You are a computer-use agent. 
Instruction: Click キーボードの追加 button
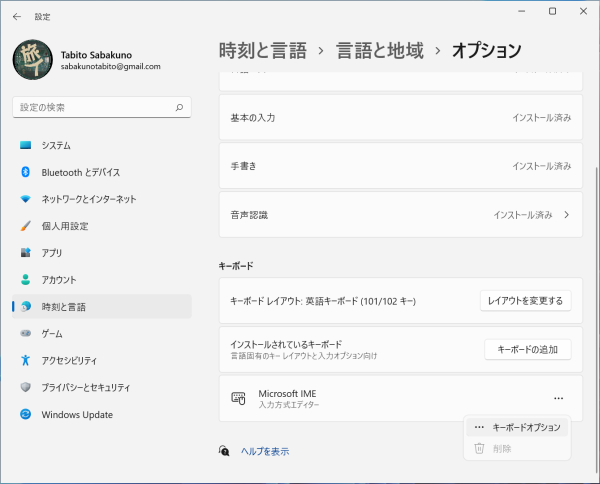coord(528,349)
